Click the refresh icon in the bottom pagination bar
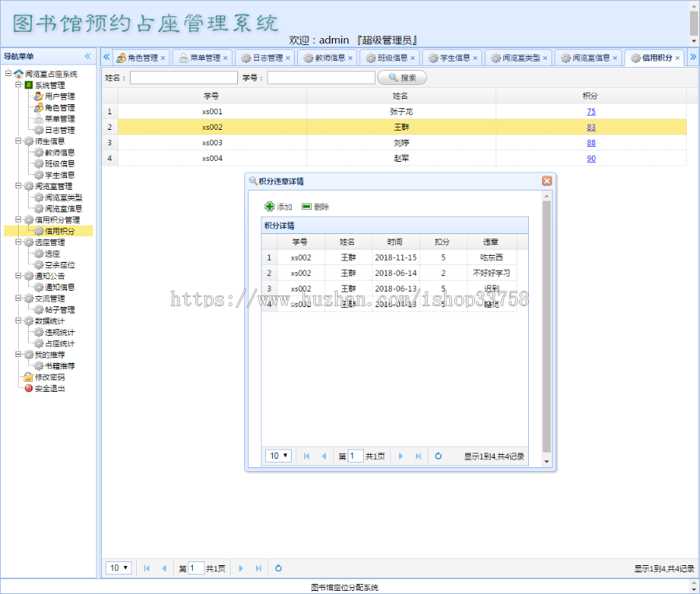Viewport: 700px width, 594px height. [x=278, y=568]
